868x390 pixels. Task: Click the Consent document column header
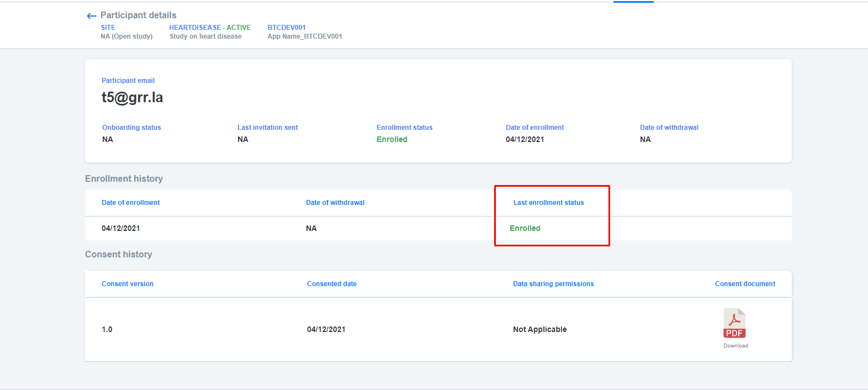pyautogui.click(x=745, y=284)
